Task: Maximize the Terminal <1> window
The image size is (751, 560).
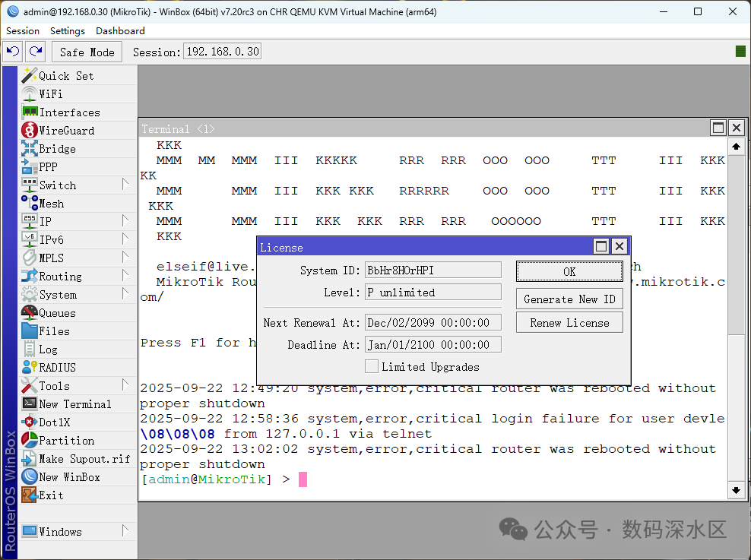Action: (x=718, y=128)
